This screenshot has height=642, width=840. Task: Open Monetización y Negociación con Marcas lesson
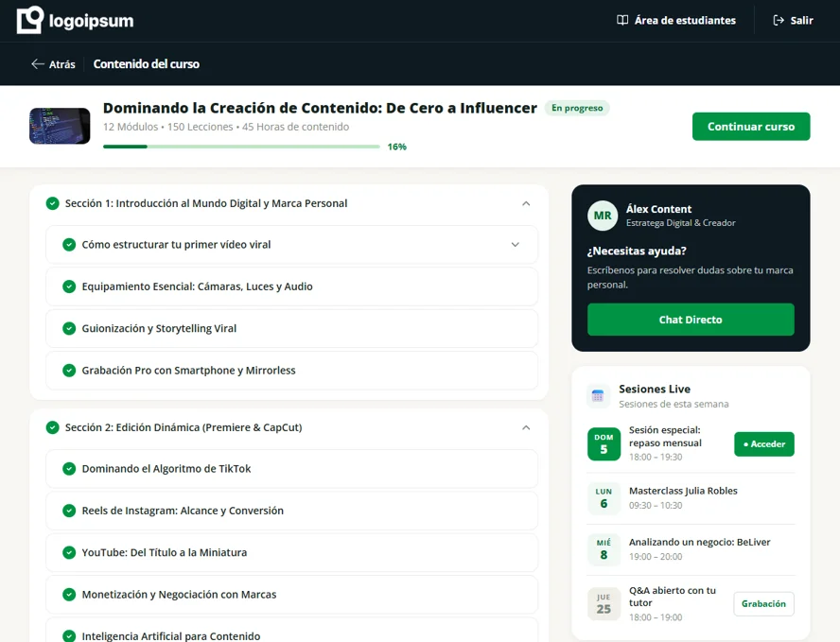point(292,595)
